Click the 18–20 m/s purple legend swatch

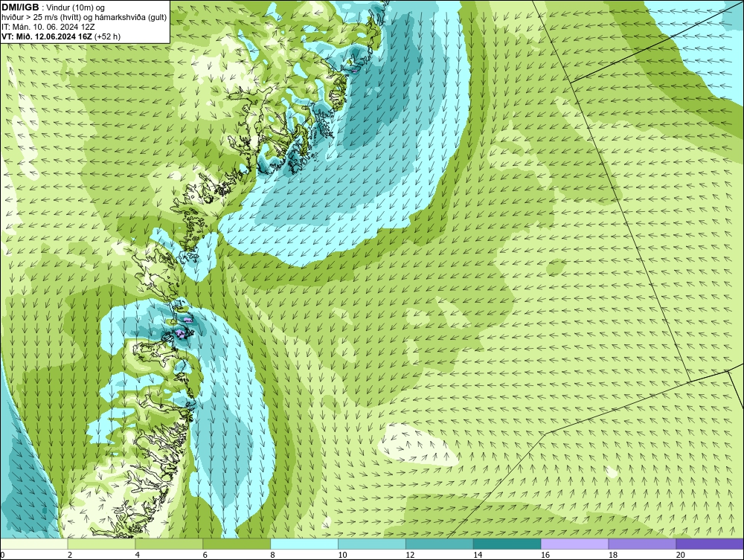(643, 544)
